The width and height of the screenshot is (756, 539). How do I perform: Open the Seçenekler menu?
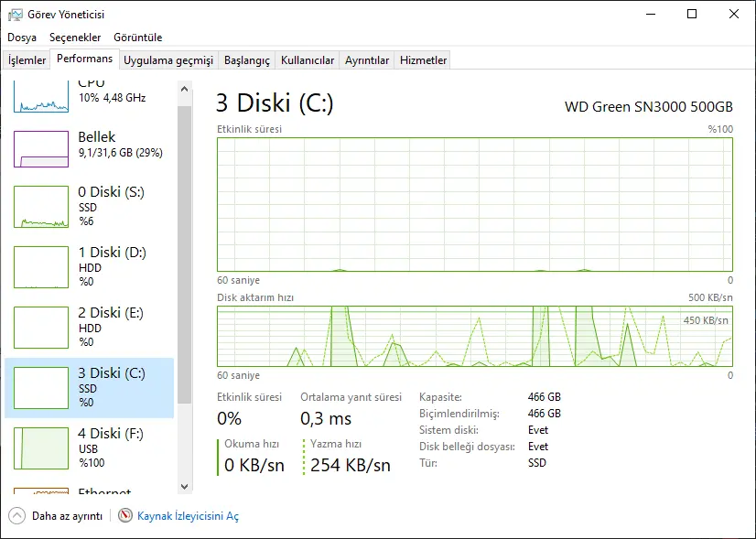click(75, 38)
